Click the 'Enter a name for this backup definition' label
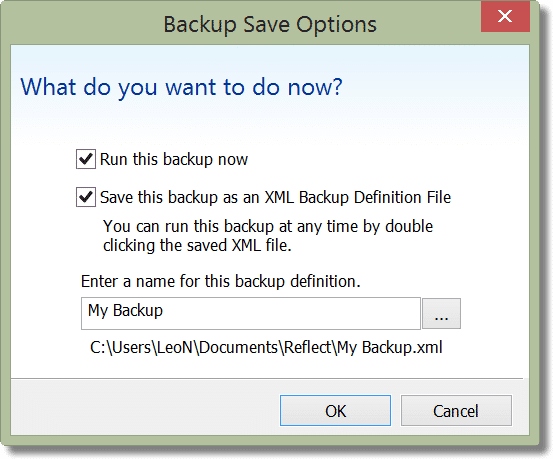 click(221, 282)
